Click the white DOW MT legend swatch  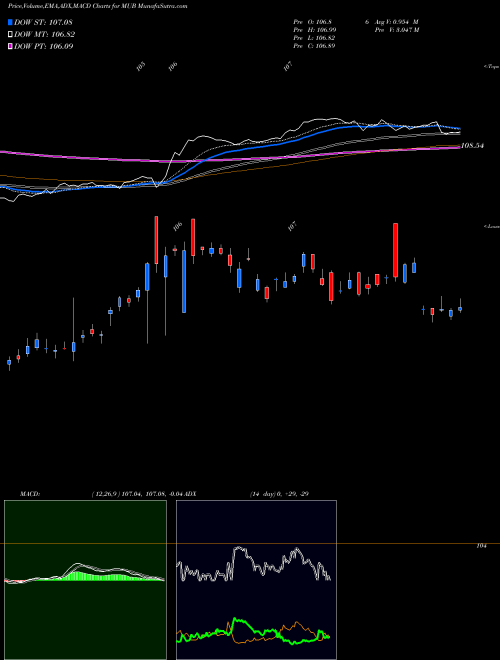[x=10, y=34]
